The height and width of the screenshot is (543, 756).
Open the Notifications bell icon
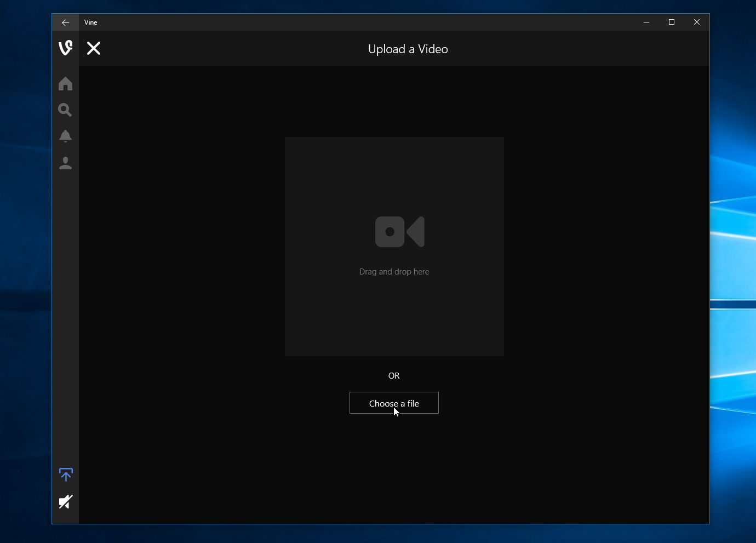(65, 136)
